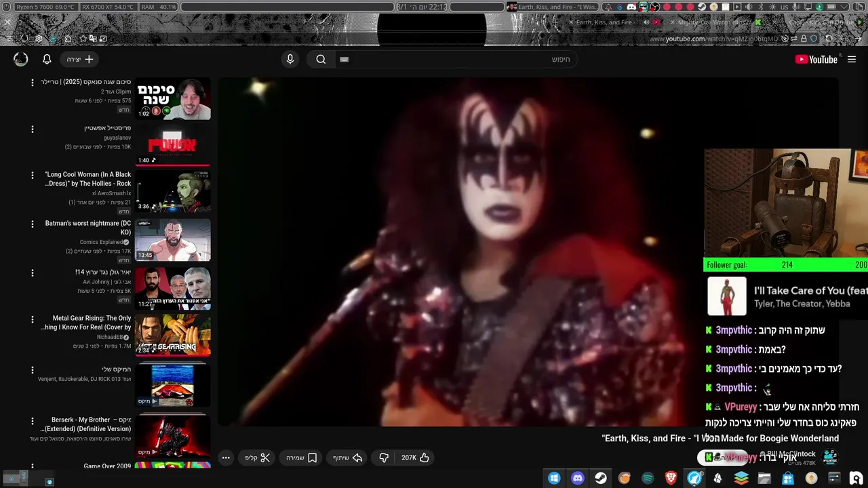Open the Berserk - My Brother mix title
The height and width of the screenshot is (488, 868).
87,424
